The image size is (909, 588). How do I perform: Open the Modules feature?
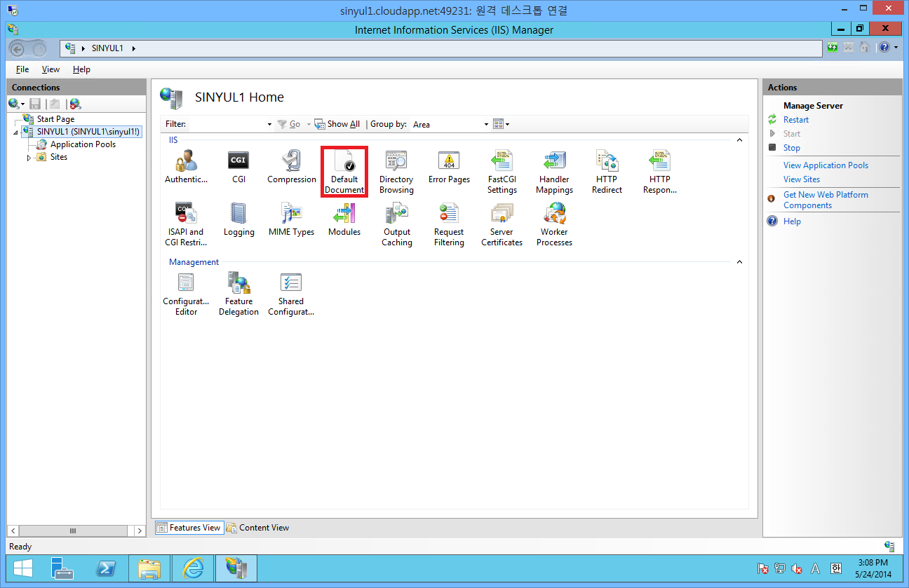pos(344,220)
